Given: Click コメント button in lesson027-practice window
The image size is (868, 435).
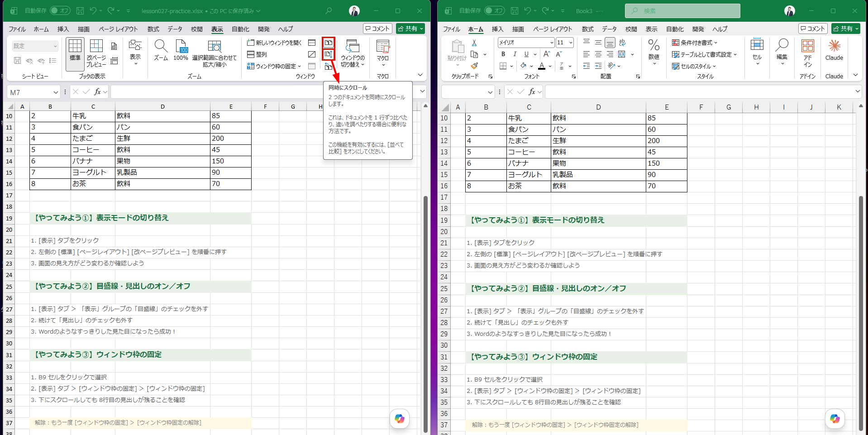Looking at the screenshot, I should pyautogui.click(x=377, y=29).
